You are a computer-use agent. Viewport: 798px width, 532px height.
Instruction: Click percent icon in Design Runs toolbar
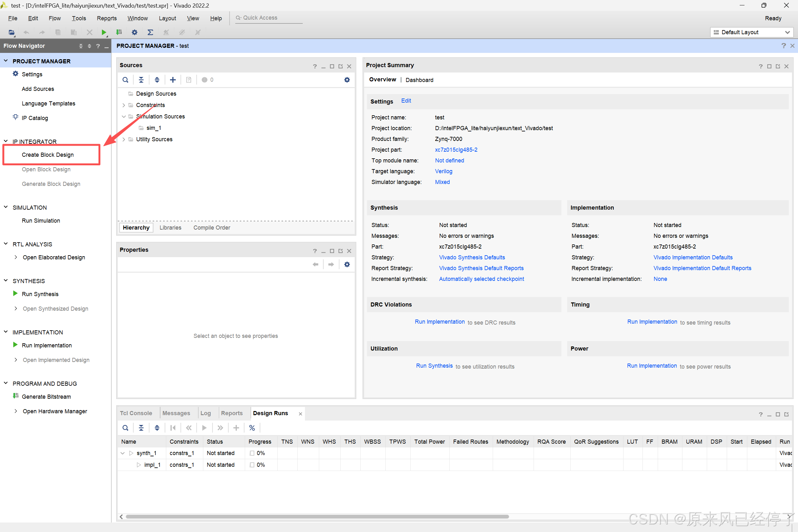252,428
